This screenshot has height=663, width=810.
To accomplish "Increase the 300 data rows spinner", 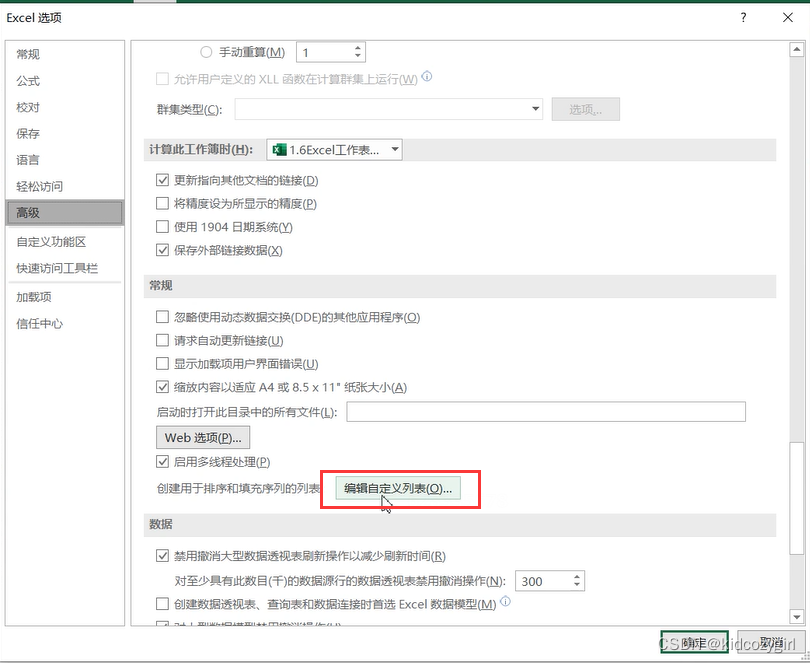I will click(577, 577).
